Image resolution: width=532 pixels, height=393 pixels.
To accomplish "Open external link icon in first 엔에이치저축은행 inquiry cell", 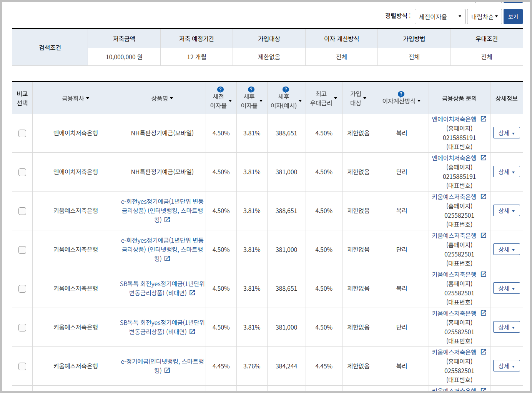I will [484, 119].
